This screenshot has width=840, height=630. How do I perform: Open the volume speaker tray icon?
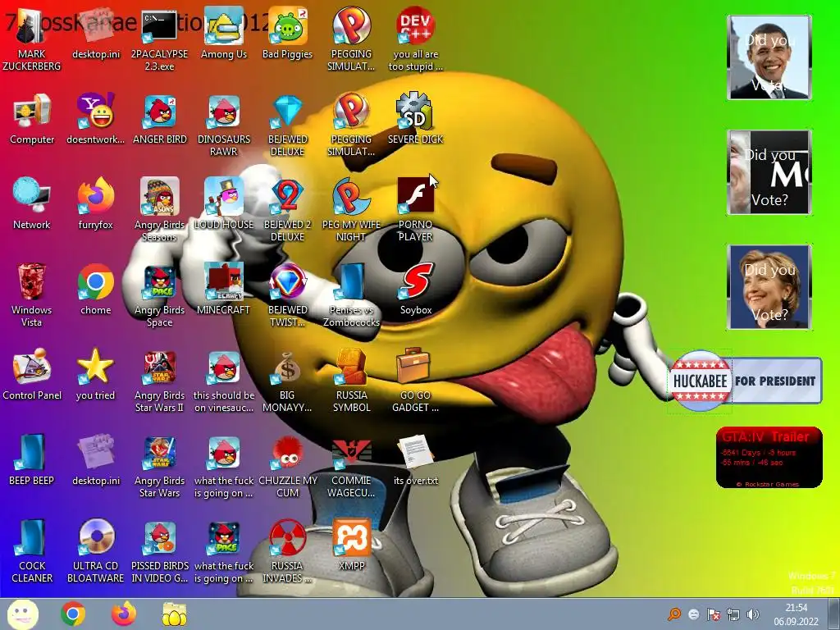coord(753,614)
